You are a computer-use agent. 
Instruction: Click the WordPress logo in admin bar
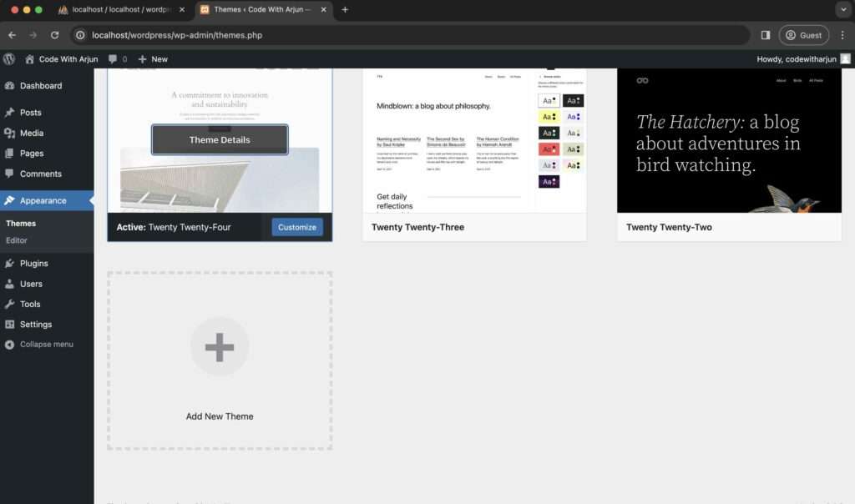[x=8, y=59]
